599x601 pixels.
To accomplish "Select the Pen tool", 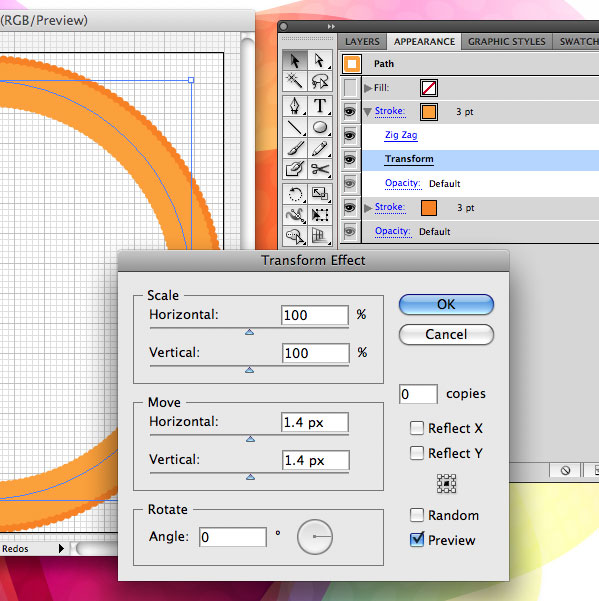I will pos(294,106).
